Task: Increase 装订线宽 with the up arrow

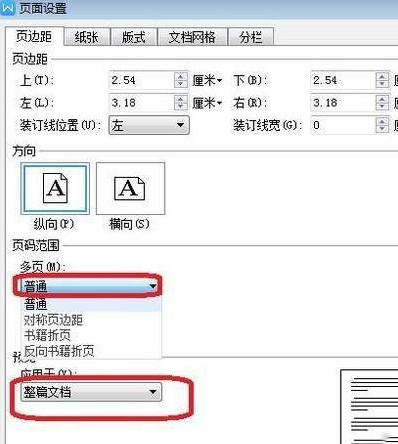Action: click(382, 121)
